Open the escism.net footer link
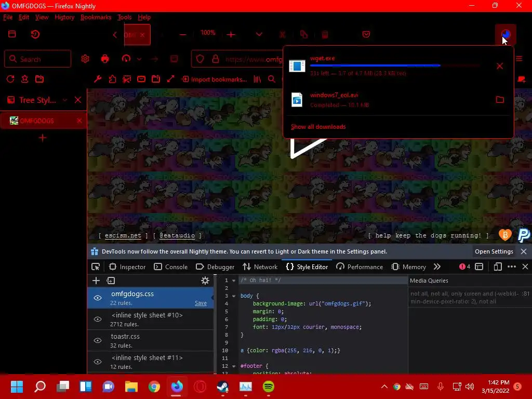The width and height of the screenshot is (532, 399). click(x=123, y=235)
